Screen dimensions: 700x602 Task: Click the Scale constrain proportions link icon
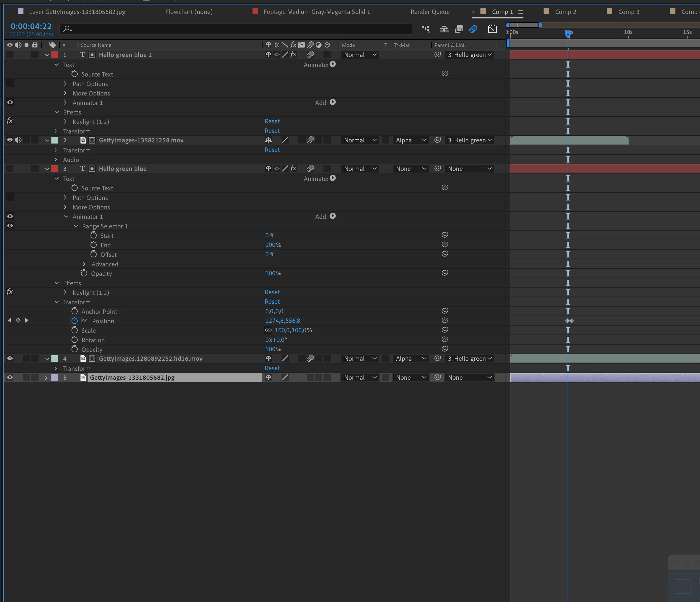[x=268, y=330]
